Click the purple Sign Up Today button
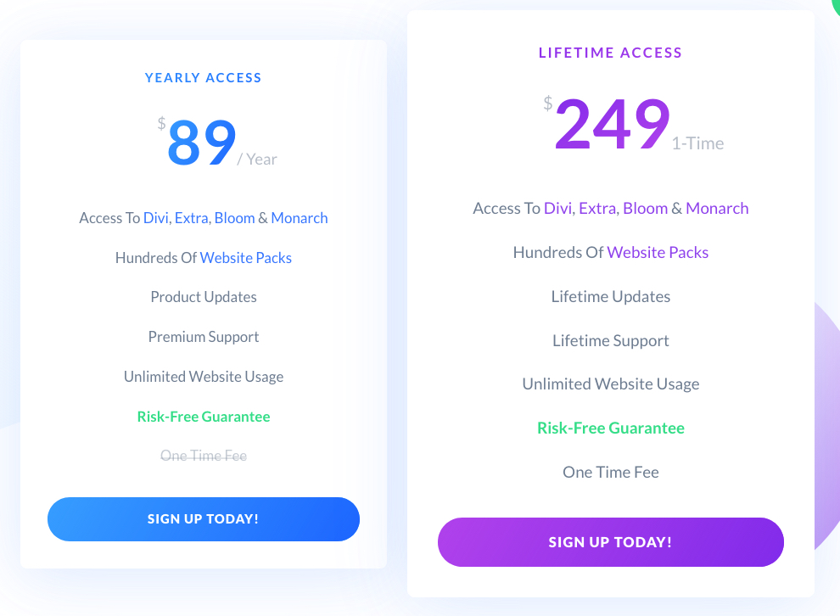This screenshot has width=840, height=616. pos(611,542)
